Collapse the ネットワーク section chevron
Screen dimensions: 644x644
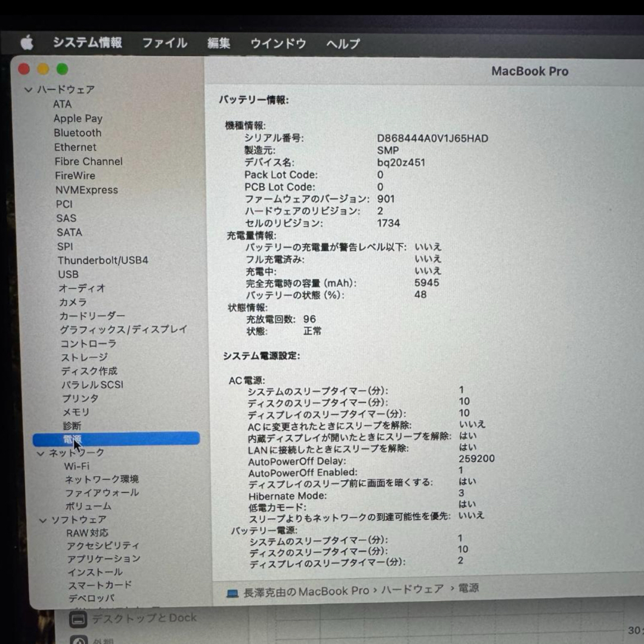click(41, 453)
